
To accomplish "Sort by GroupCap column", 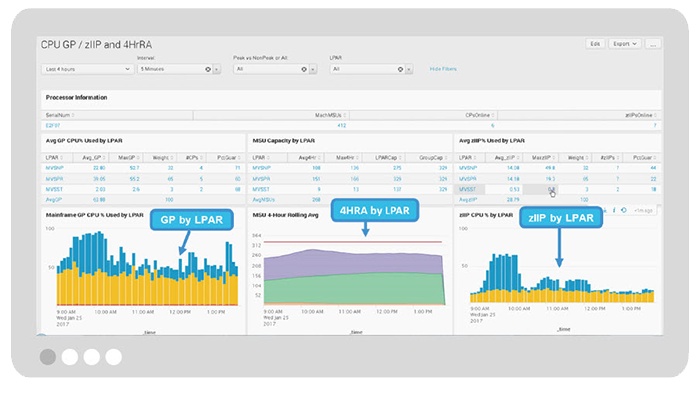I will [433, 158].
